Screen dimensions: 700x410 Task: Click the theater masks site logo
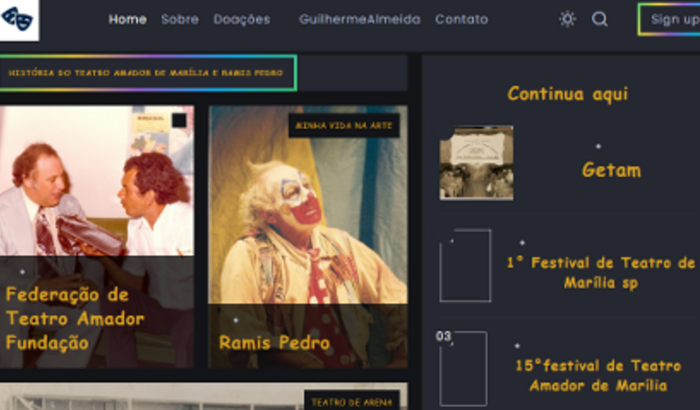pos(18,19)
